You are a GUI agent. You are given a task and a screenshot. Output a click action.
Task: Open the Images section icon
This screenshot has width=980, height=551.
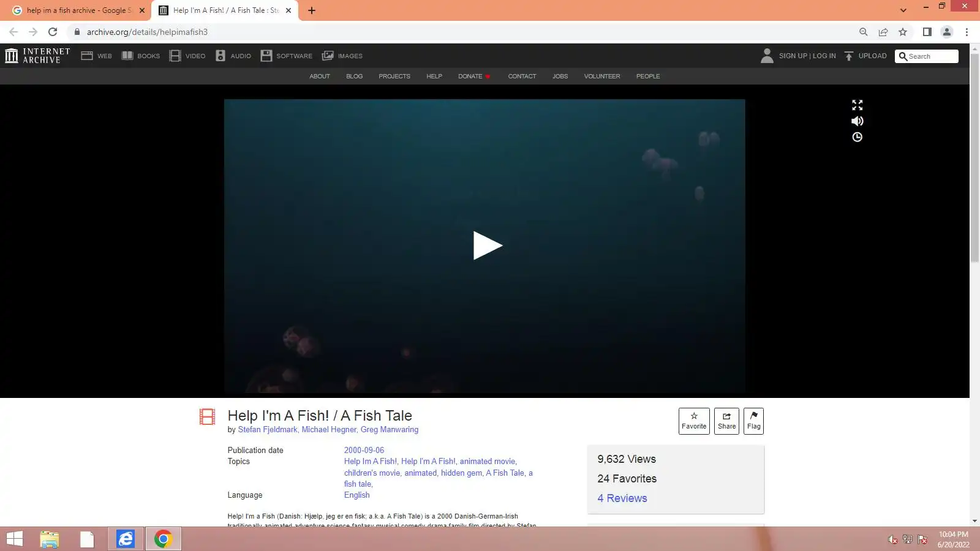pyautogui.click(x=328, y=56)
